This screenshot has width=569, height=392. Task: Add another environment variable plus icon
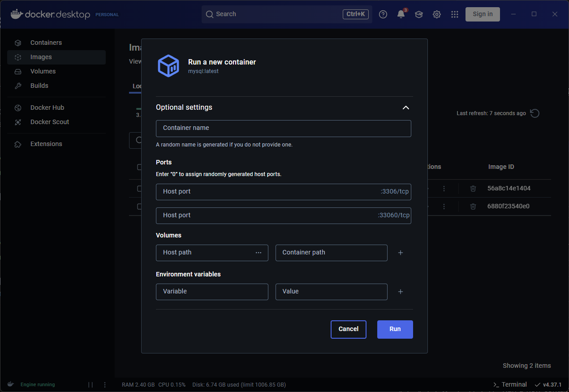pos(401,292)
